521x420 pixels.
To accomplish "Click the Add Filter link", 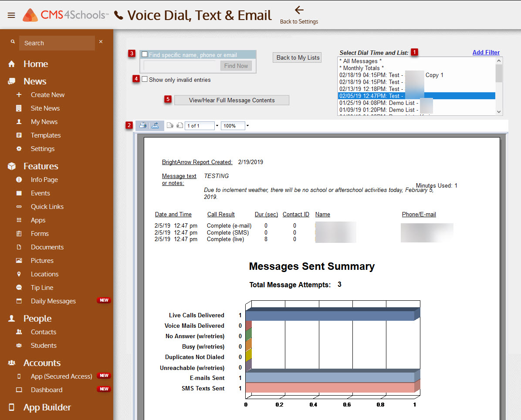I will pos(486,53).
